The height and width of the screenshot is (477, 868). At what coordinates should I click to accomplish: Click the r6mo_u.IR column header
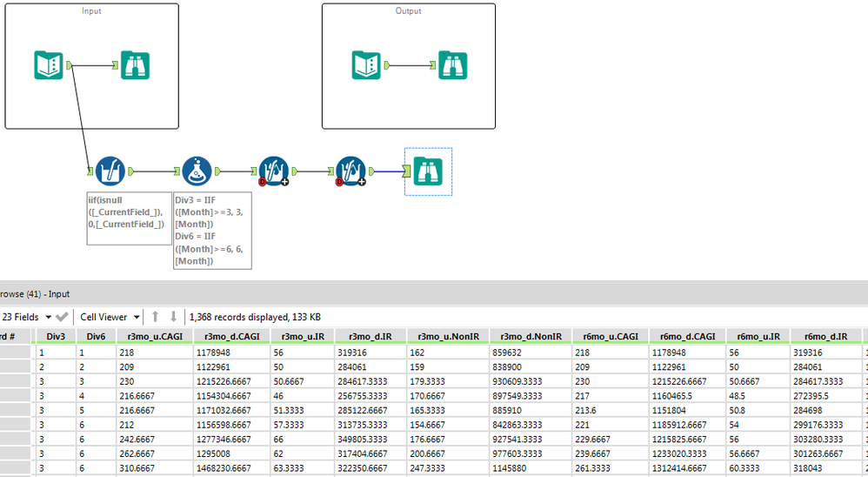[x=758, y=336]
